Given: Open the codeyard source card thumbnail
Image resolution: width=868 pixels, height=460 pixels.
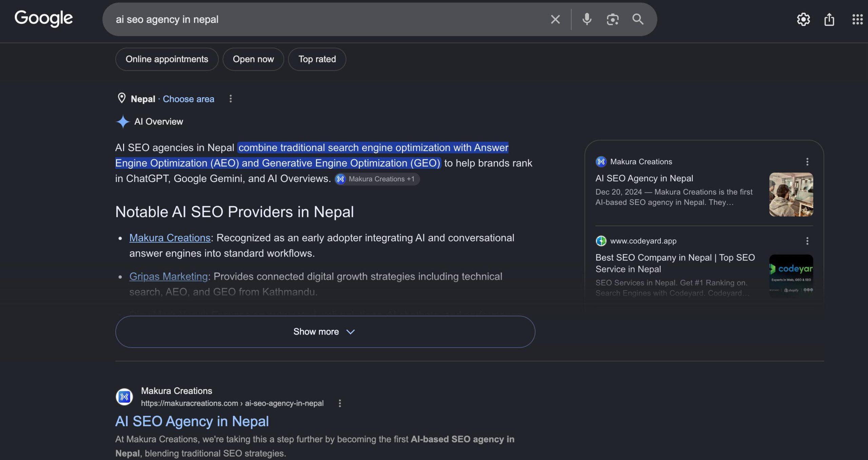Looking at the screenshot, I should [791, 276].
